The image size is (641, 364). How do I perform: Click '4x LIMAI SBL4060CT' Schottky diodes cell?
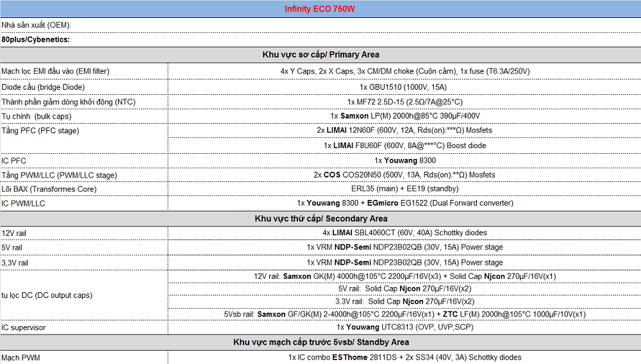404,233
